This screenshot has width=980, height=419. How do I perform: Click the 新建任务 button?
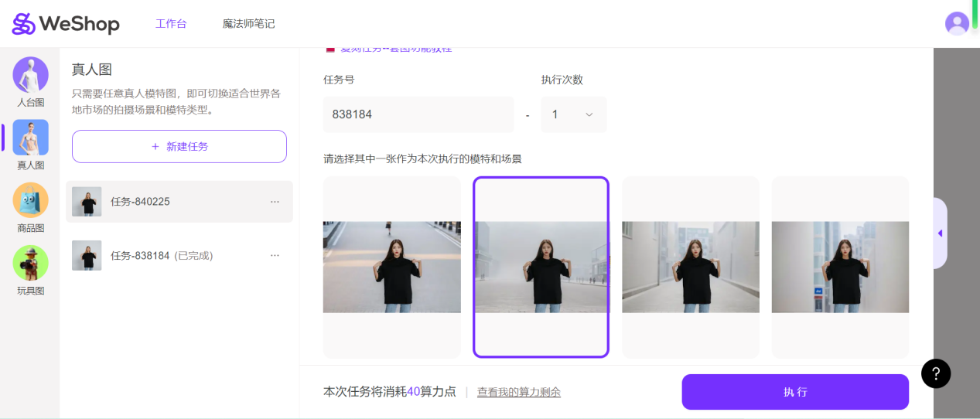(x=179, y=146)
